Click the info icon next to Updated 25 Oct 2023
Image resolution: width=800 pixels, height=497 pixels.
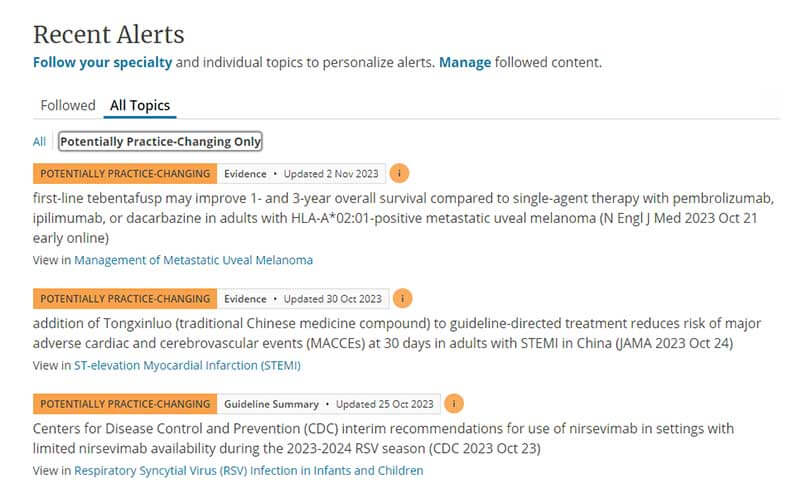click(454, 404)
